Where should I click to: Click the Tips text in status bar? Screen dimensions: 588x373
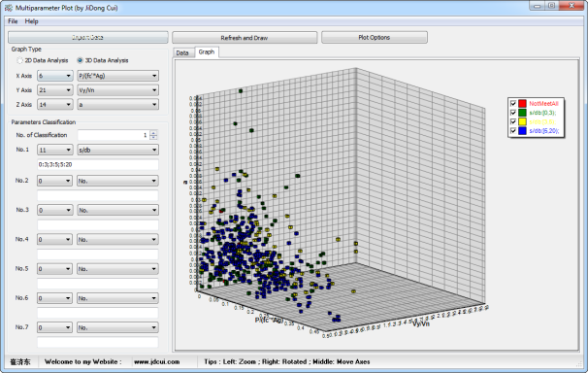click(x=287, y=361)
